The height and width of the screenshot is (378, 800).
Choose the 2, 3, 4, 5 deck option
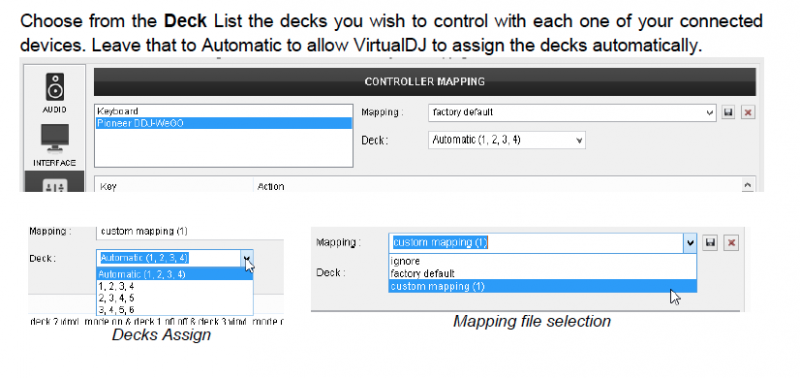[174, 298]
